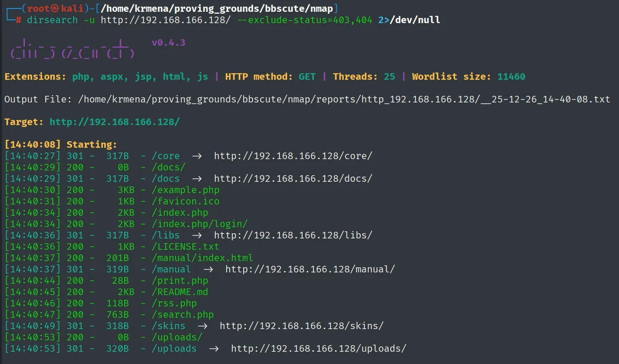Click the Starting: label
Screen dimensions: 619x364
pos(92,144)
